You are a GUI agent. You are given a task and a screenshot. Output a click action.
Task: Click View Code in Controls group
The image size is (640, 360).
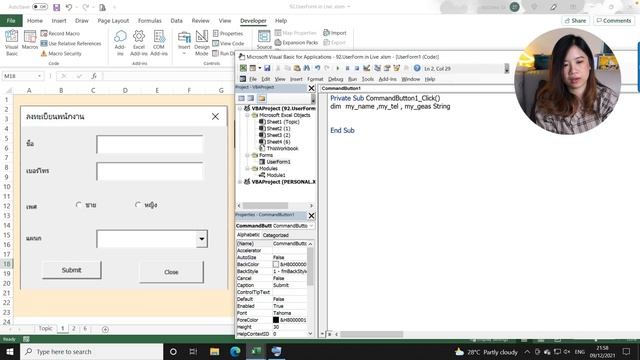click(228, 43)
